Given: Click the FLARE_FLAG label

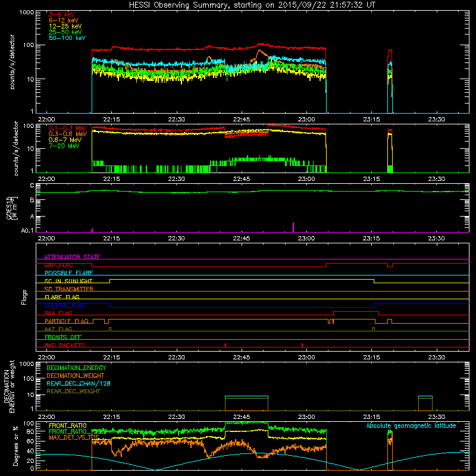Looking at the screenshot, I should [62, 297].
